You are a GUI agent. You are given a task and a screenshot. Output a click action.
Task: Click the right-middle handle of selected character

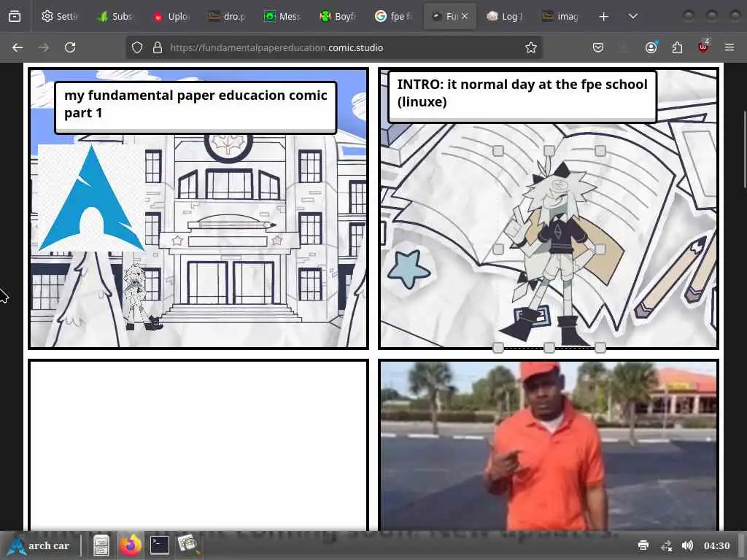pos(600,249)
